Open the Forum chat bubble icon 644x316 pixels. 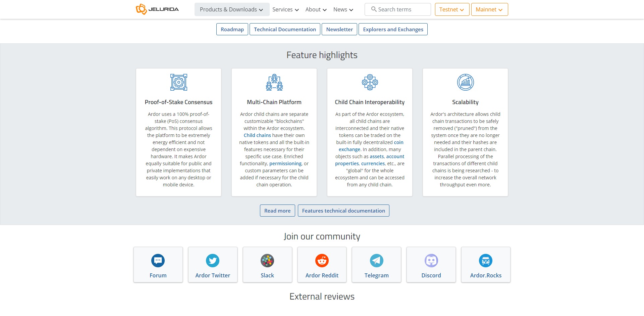[158, 261]
